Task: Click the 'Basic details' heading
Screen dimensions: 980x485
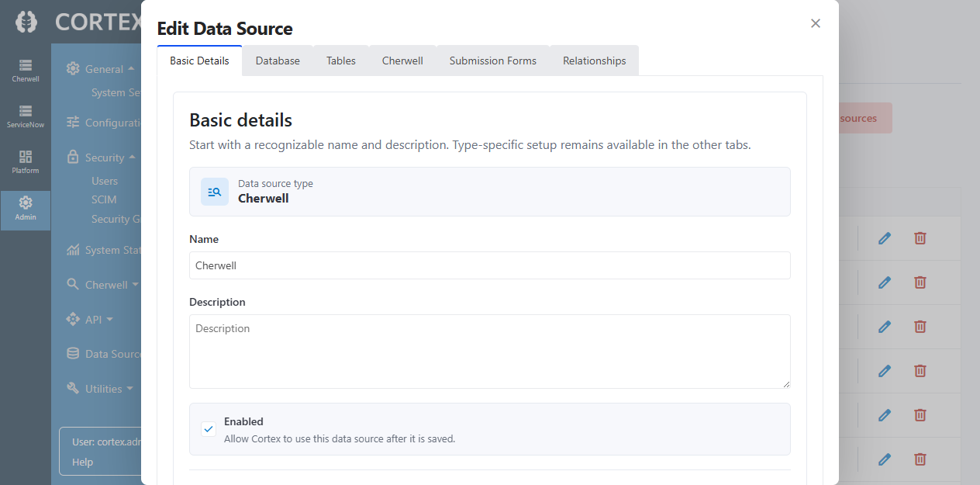Action: (x=241, y=120)
